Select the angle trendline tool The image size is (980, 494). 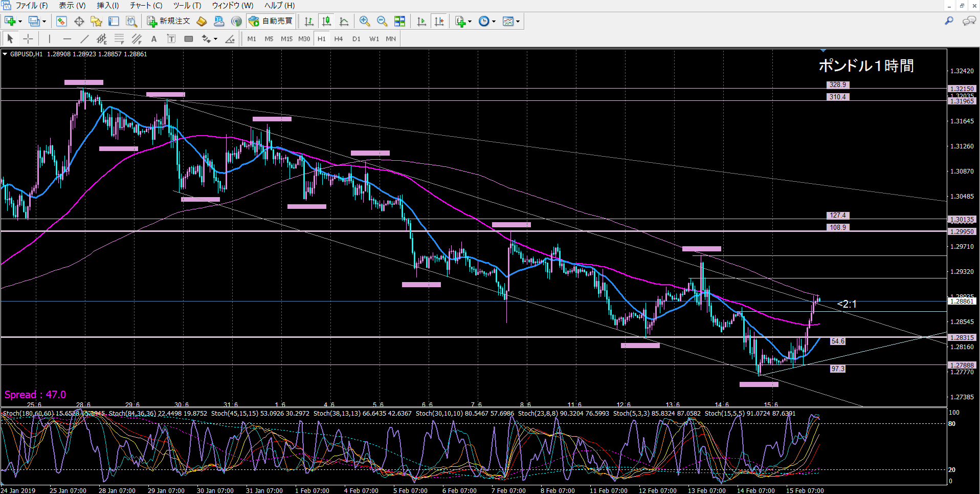pyautogui.click(x=230, y=38)
